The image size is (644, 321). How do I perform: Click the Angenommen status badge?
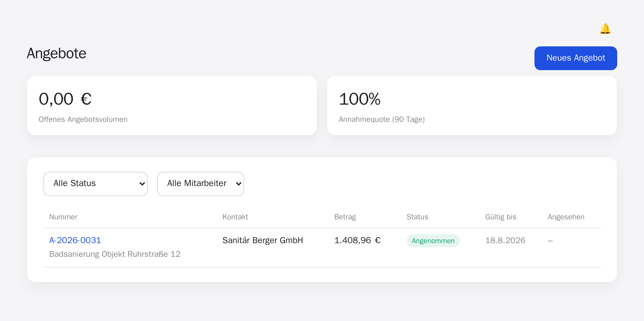click(x=433, y=241)
